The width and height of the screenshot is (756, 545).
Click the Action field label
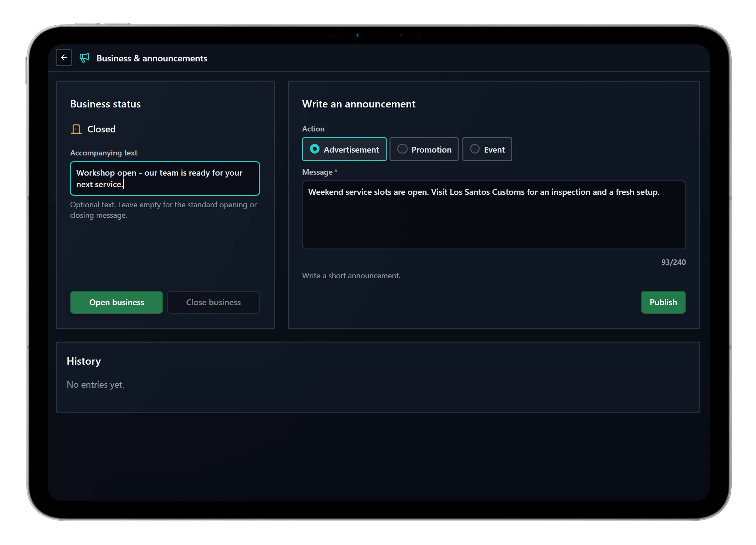[313, 129]
